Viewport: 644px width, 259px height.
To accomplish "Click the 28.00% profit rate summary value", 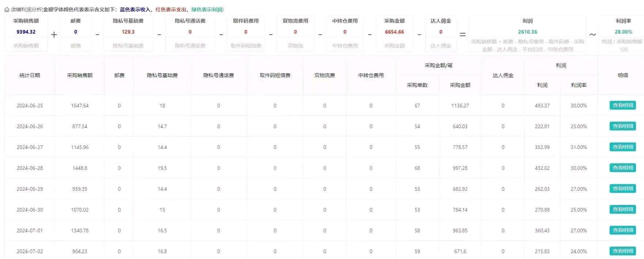I will tap(623, 32).
